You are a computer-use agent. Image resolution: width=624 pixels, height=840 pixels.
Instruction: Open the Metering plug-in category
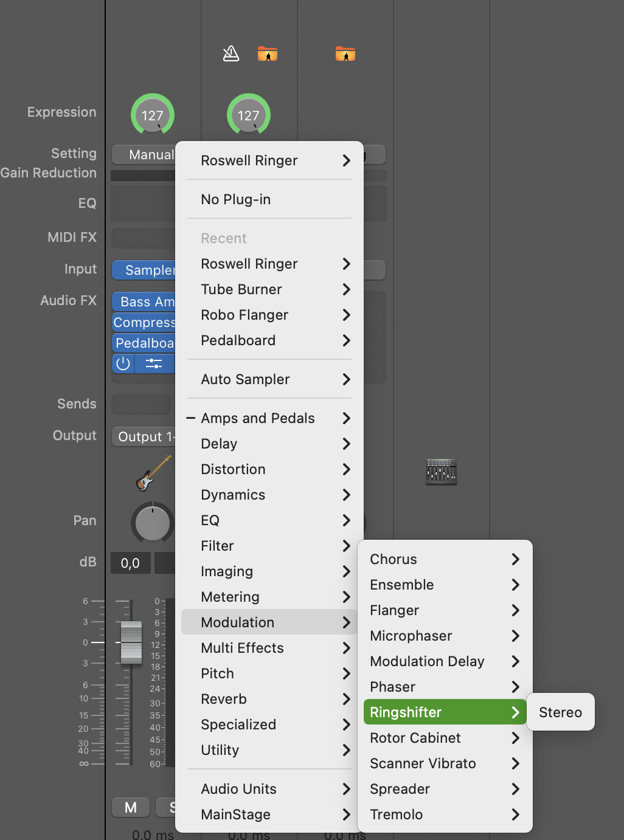[x=269, y=597]
